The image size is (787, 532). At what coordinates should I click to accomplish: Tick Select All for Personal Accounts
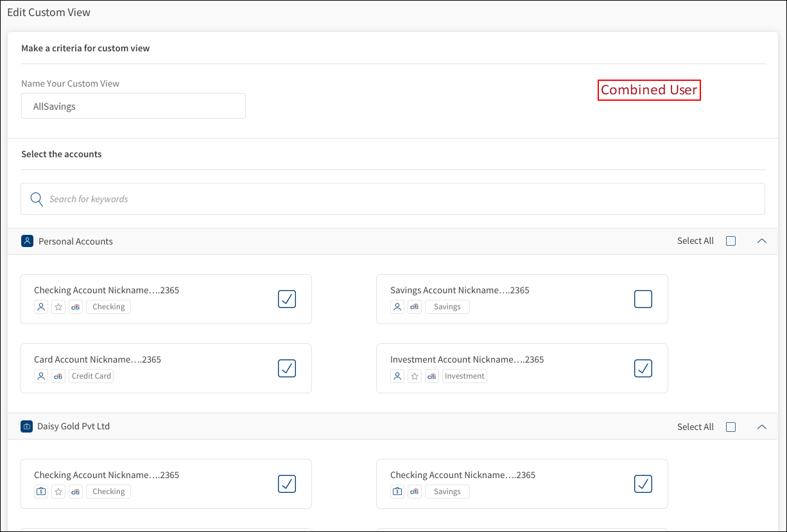(x=731, y=241)
